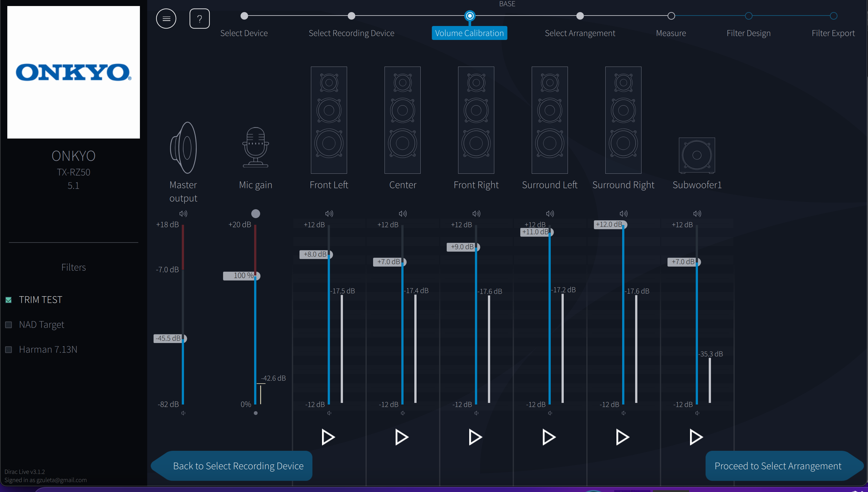Play test signal for Front Left
The width and height of the screenshot is (868, 492).
tap(328, 437)
